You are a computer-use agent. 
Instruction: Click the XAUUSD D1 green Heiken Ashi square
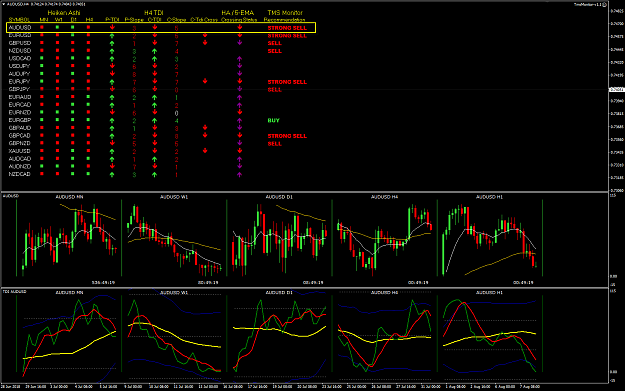(x=73, y=151)
